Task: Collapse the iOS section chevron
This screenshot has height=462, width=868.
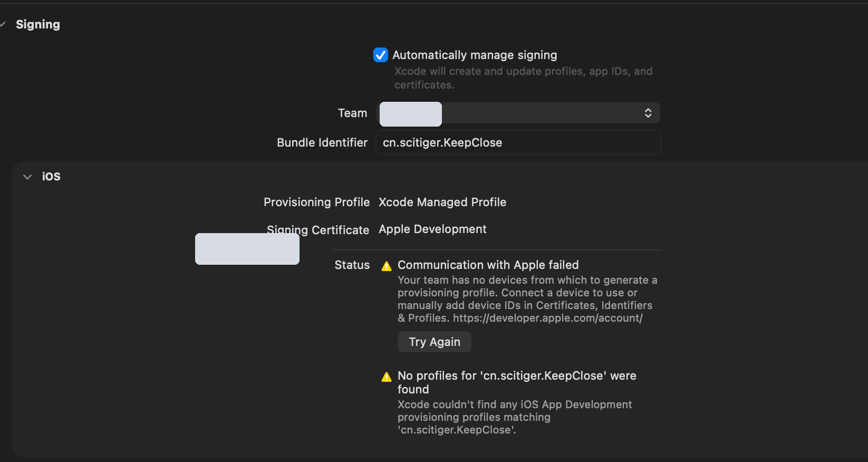Action: click(x=27, y=177)
